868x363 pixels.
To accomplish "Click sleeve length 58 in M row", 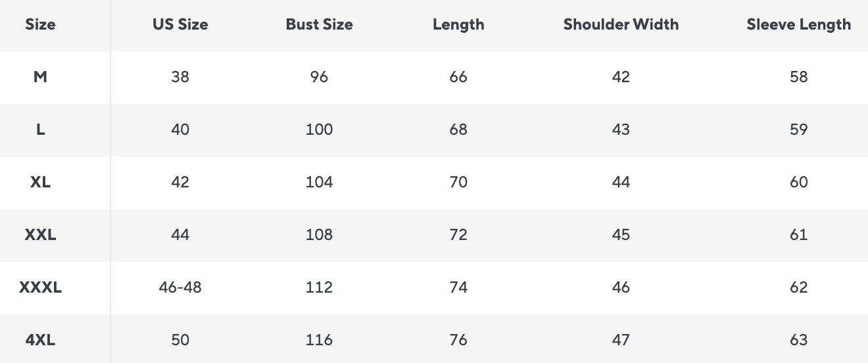I will pyautogui.click(x=798, y=77).
